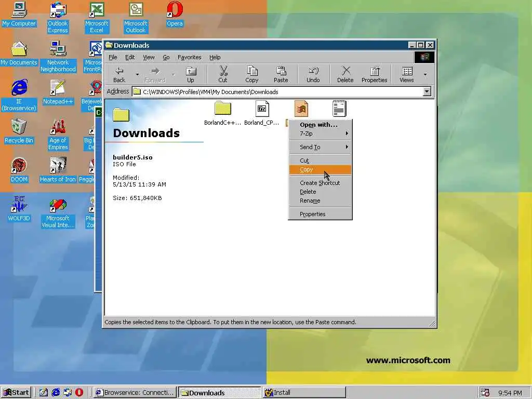Open the Favorites menu
Image resolution: width=532 pixels, height=399 pixels.
point(189,57)
